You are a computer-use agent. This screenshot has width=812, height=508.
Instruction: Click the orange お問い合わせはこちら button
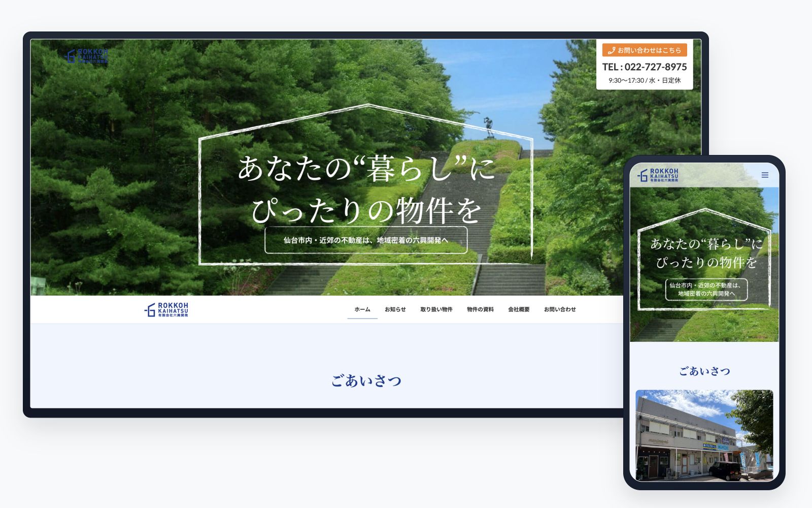click(x=645, y=50)
